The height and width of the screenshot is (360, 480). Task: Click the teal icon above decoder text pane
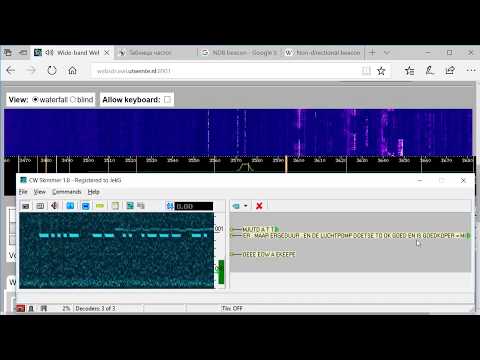click(236, 206)
